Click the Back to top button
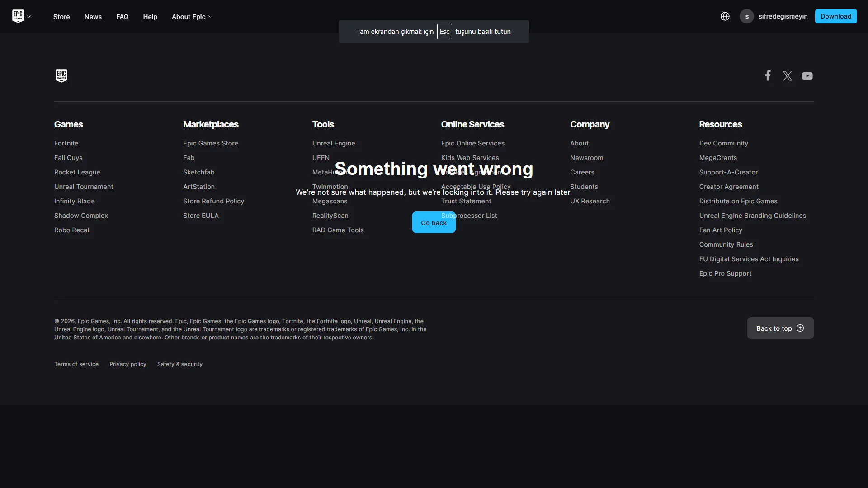The height and width of the screenshot is (488, 868). [x=780, y=328]
